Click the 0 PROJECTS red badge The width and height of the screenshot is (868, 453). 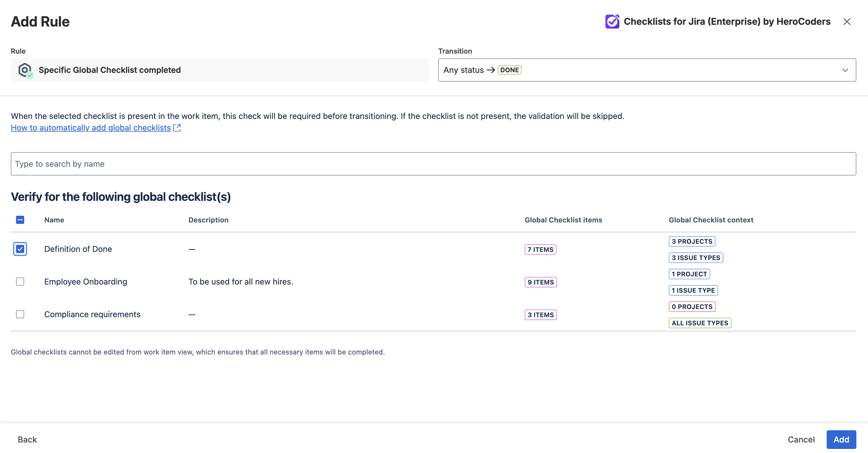(692, 307)
